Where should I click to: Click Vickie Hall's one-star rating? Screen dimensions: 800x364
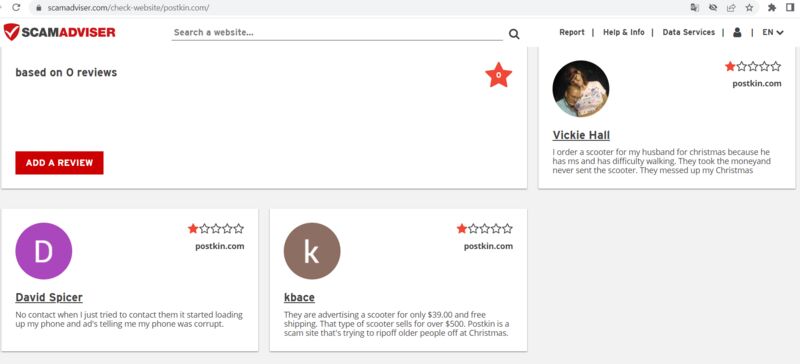click(753, 66)
